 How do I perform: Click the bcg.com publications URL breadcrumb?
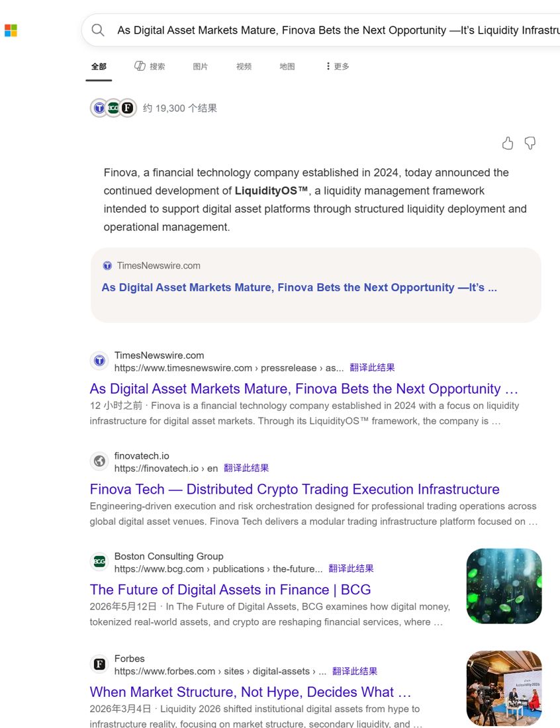(x=218, y=569)
